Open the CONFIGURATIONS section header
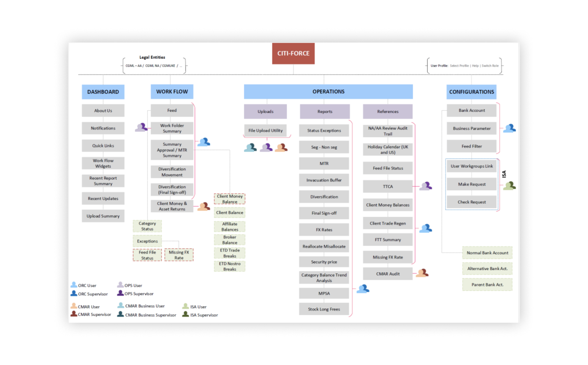Viewport: 588px width, 365px height. pyautogui.click(x=471, y=92)
